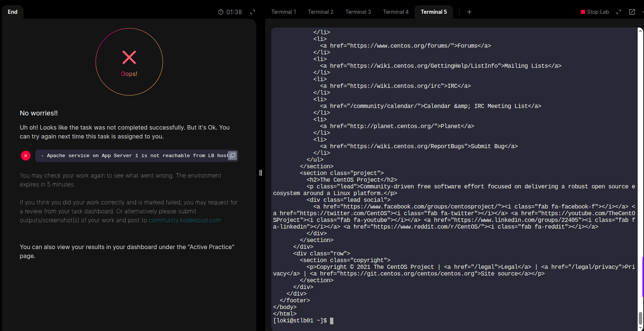The height and width of the screenshot is (331, 644).
Task: Copy the Apache error message
Action: (232, 156)
